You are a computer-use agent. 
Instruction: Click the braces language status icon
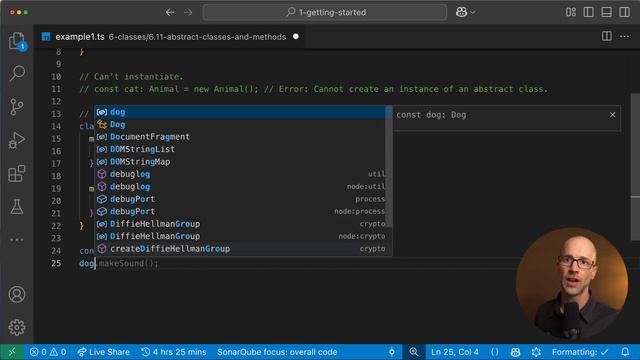point(495,352)
